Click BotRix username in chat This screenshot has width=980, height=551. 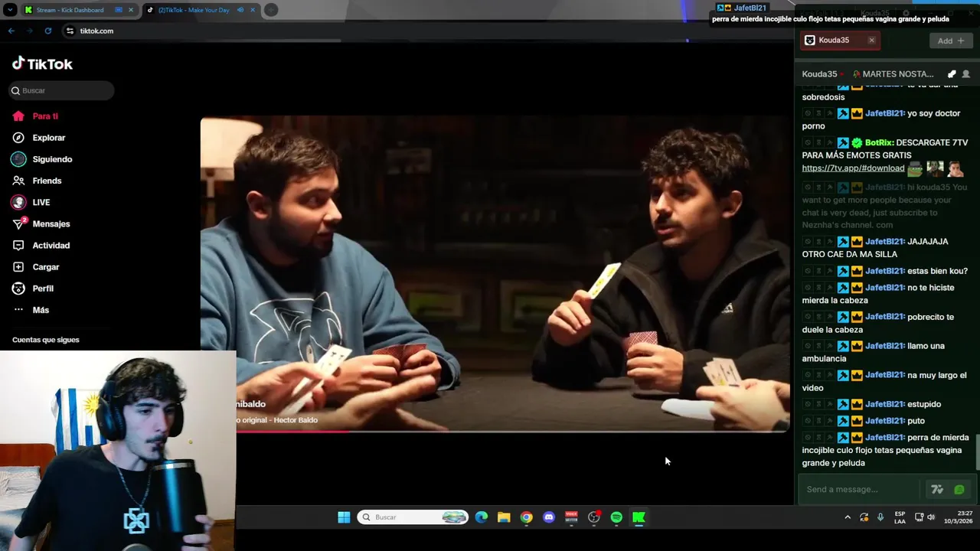click(879, 142)
